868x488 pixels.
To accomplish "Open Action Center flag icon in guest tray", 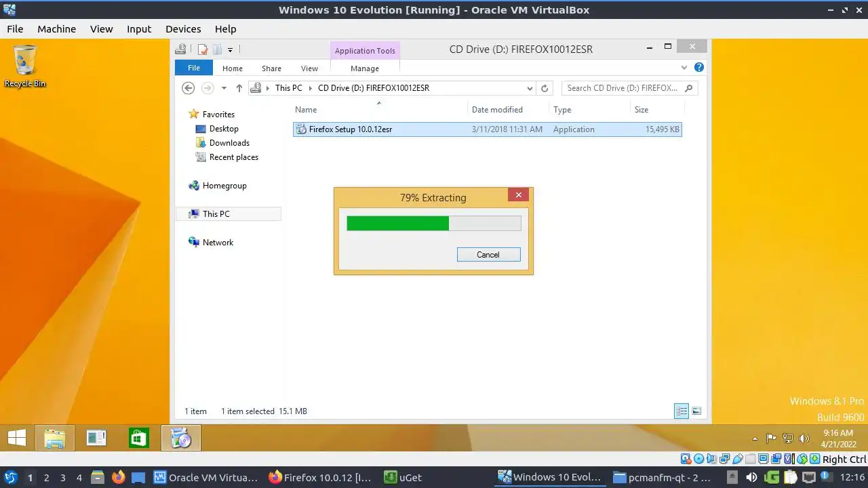I will tap(771, 439).
